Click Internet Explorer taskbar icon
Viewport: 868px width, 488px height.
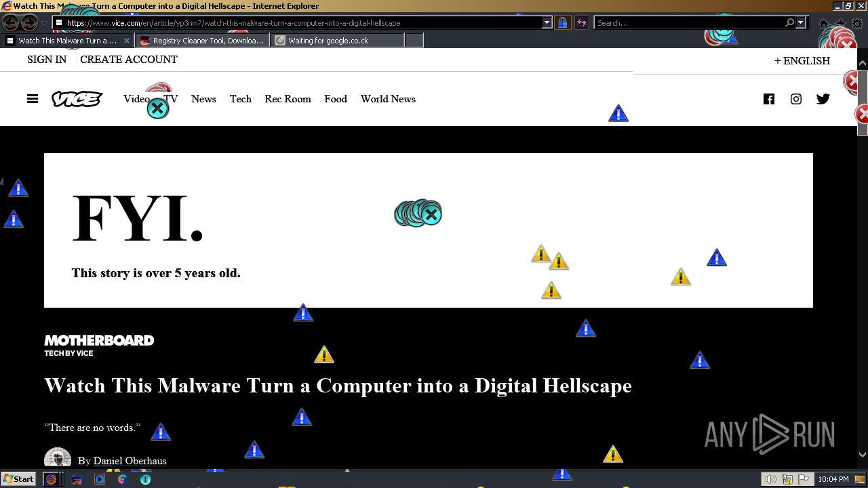[x=51, y=479]
